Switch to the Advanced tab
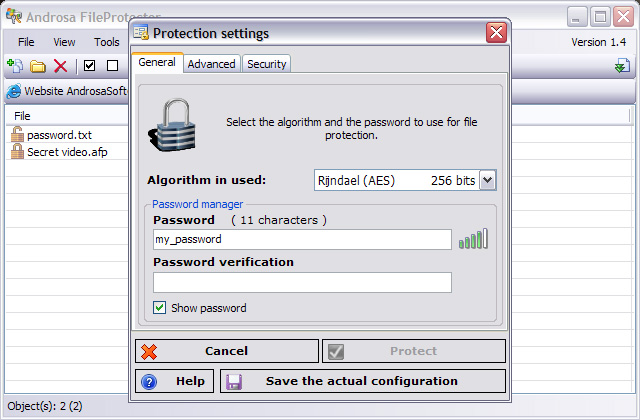640x420 pixels. [x=211, y=64]
